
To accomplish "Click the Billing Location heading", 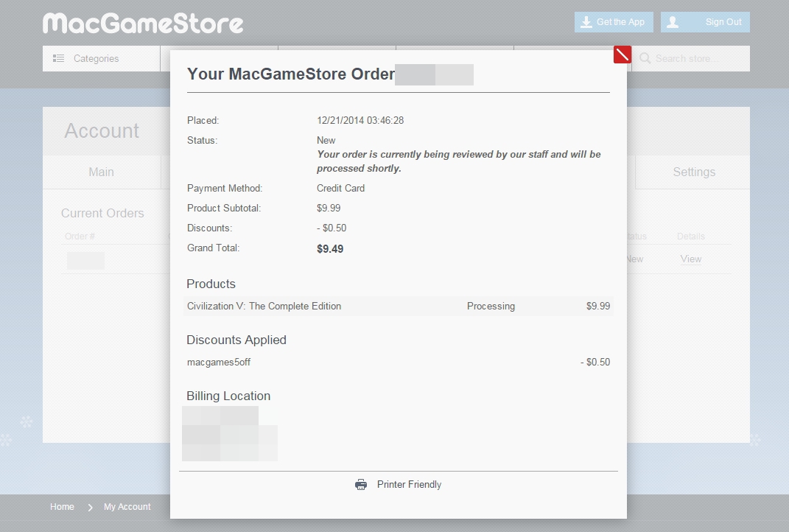I will coord(228,396).
